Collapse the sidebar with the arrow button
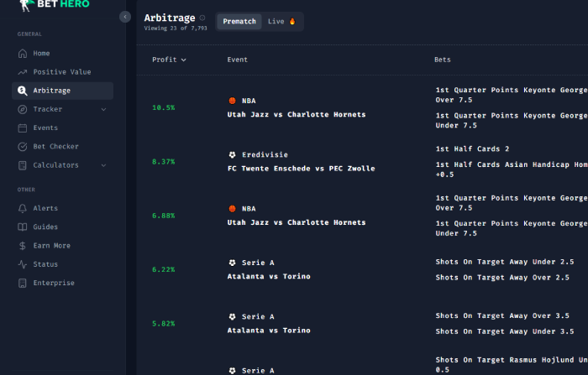Screen dimensions: 588x375 tap(125, 17)
